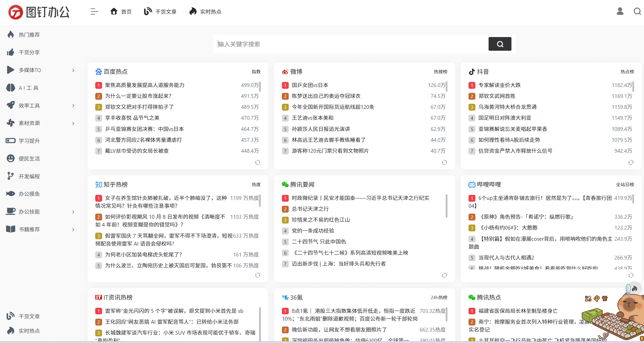Screen dimensions: 644x343
Task: Click the 腾讯要闻 list scrollbar
Action: coord(446,206)
